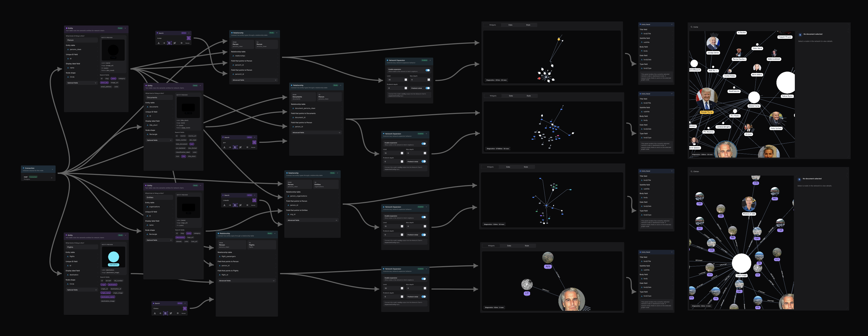This screenshot has height=336, width=868.
Task: Click the magic wand icon in the trump Search node
Action: coord(174,43)
